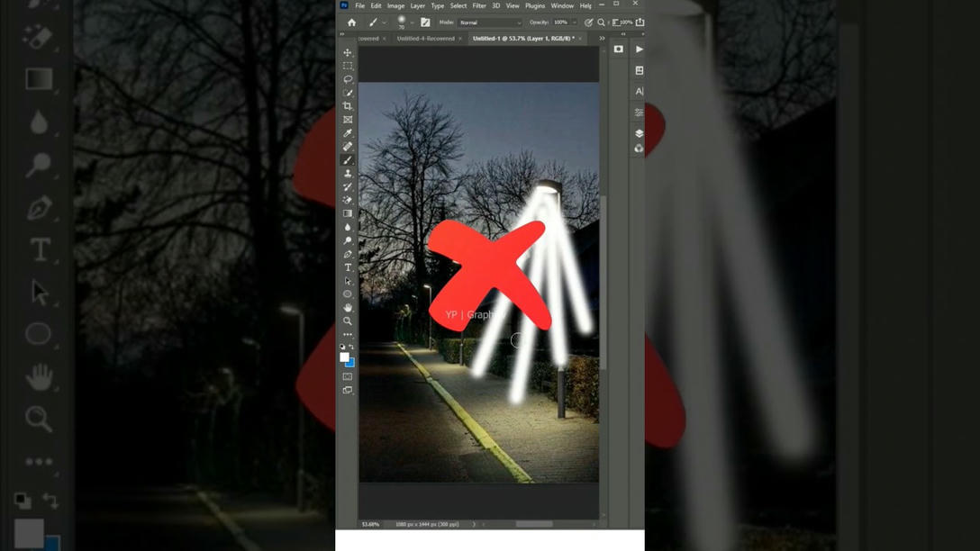This screenshot has height=551, width=980.
Task: Select the Crop tool
Action: point(347,105)
